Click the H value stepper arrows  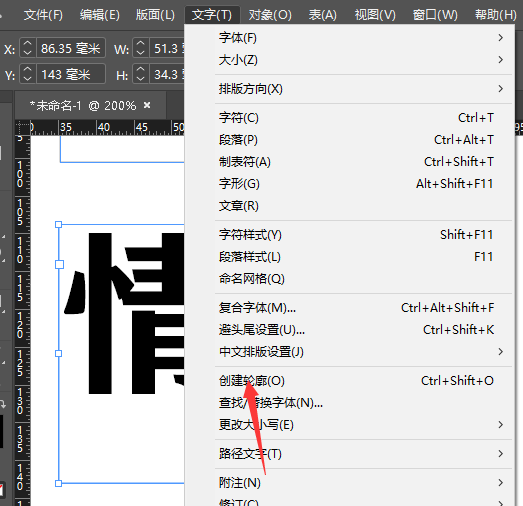[x=140, y=74]
